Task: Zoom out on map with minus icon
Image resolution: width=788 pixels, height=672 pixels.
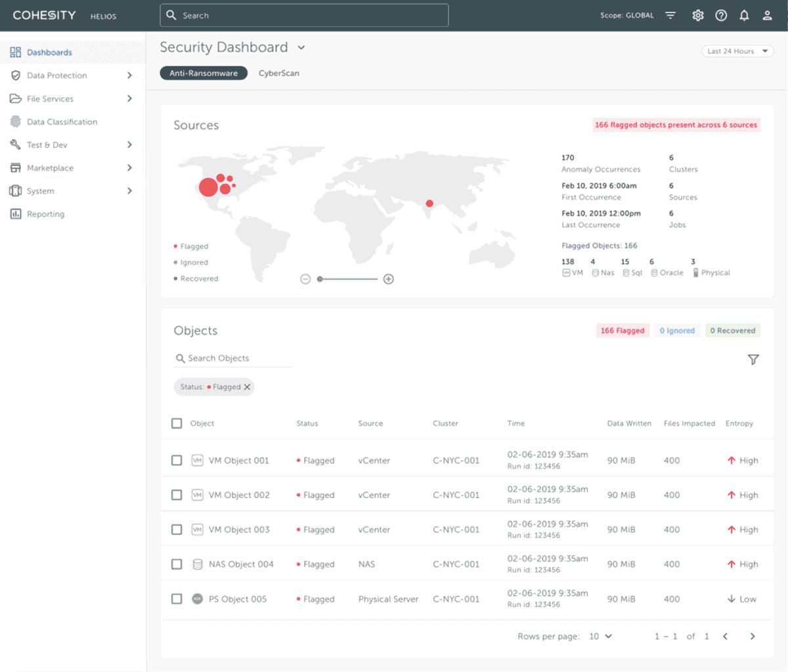Action: [x=305, y=279]
